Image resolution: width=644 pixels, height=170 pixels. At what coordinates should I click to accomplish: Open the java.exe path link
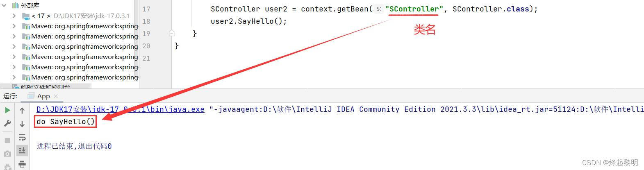pos(120,109)
